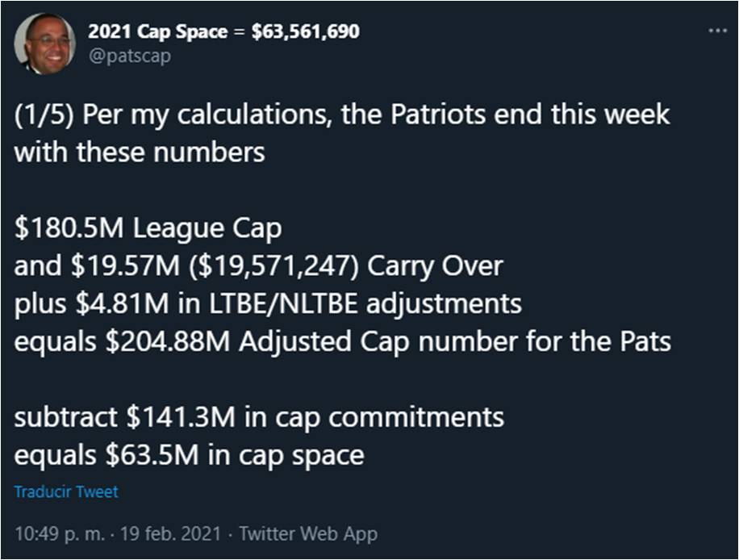Click "$63,561,690" in the display name
Image resolution: width=739 pixels, height=560 pixels.
pos(306,31)
